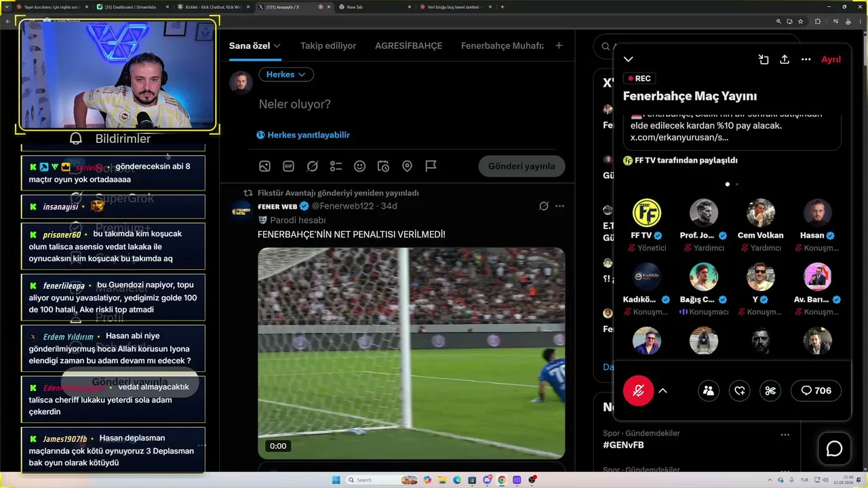Switch to Takip ediliyor tab
This screenshot has height=488, width=868.
[x=328, y=45]
